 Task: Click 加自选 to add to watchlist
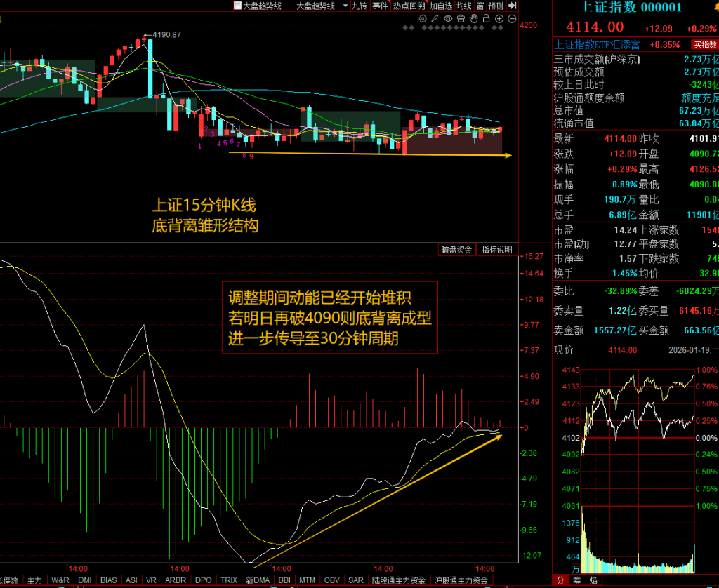tap(441, 6)
